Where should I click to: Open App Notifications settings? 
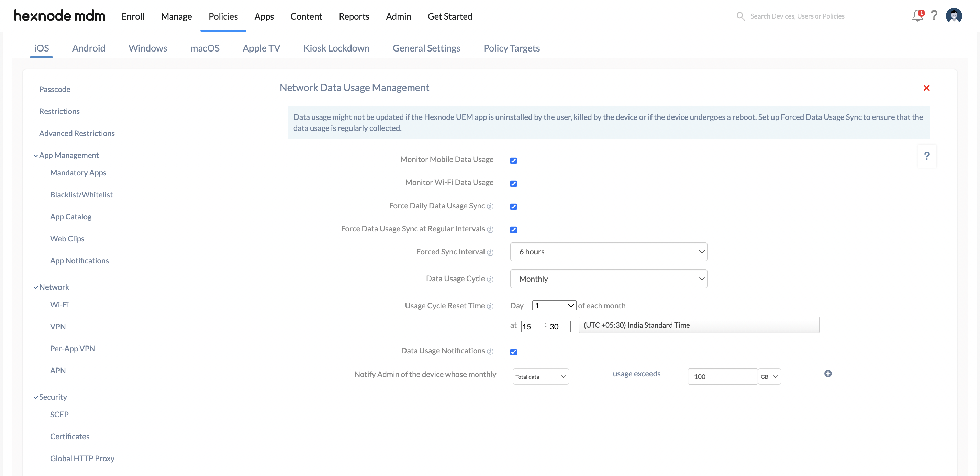tap(79, 261)
